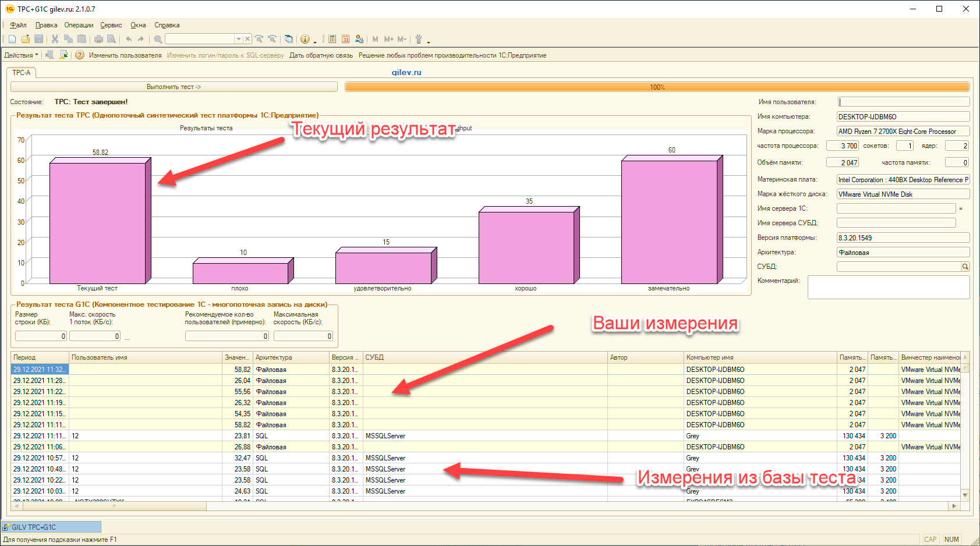Open the toolbar search field dropdown arrow
Viewport: 980px width, 546px height.
(238, 39)
